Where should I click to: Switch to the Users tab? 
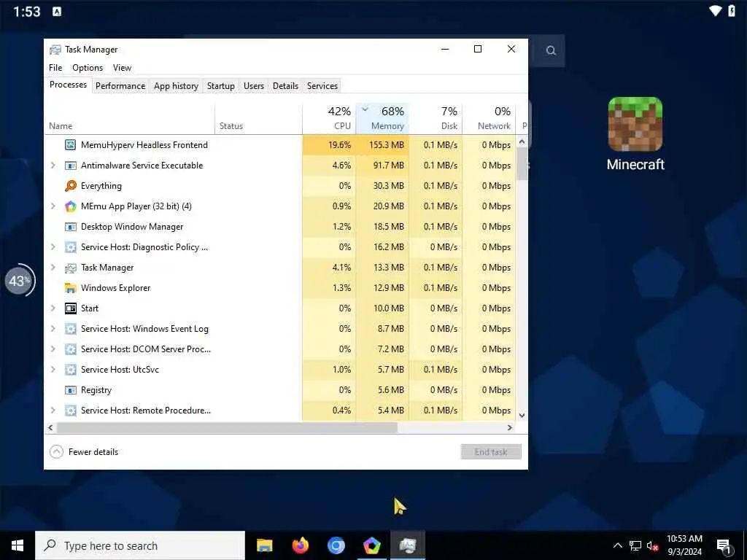(253, 86)
